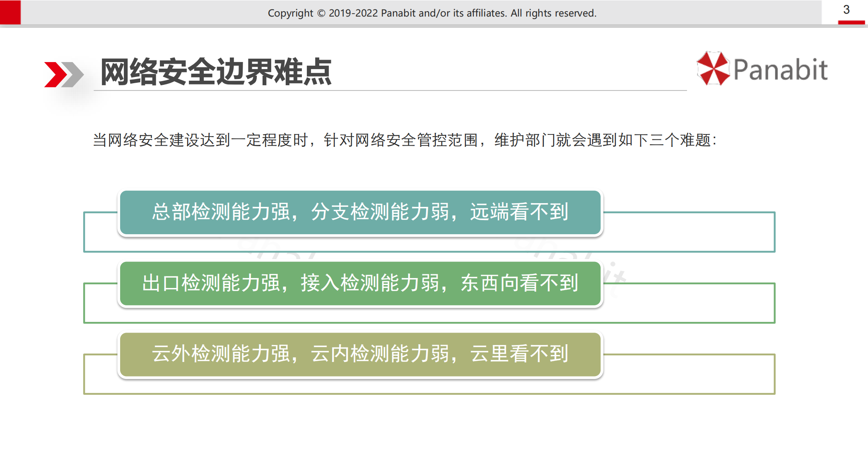Viewport: 868px width, 470px height.
Task: Click the copyright notice text
Action: click(432, 13)
